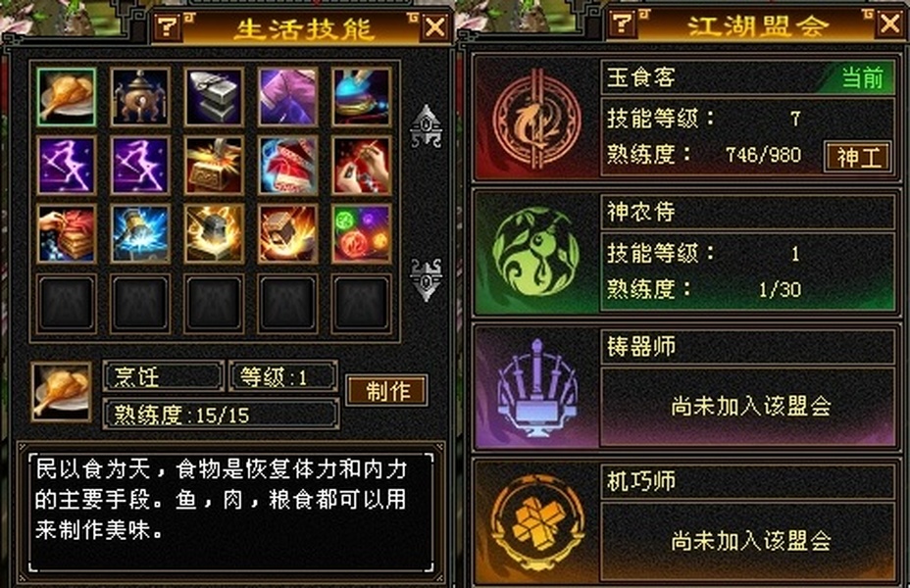Image resolution: width=910 pixels, height=588 pixels.
Task: Select the flaming hammer skill icon
Action: pyautogui.click(x=288, y=233)
